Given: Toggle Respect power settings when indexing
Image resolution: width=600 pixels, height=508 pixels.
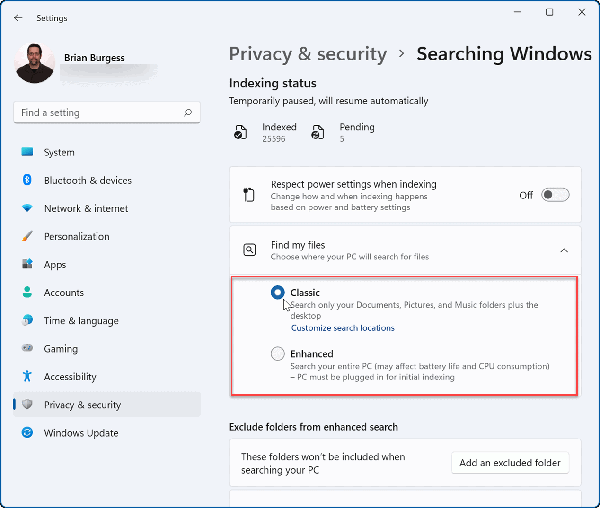Looking at the screenshot, I should (x=555, y=195).
